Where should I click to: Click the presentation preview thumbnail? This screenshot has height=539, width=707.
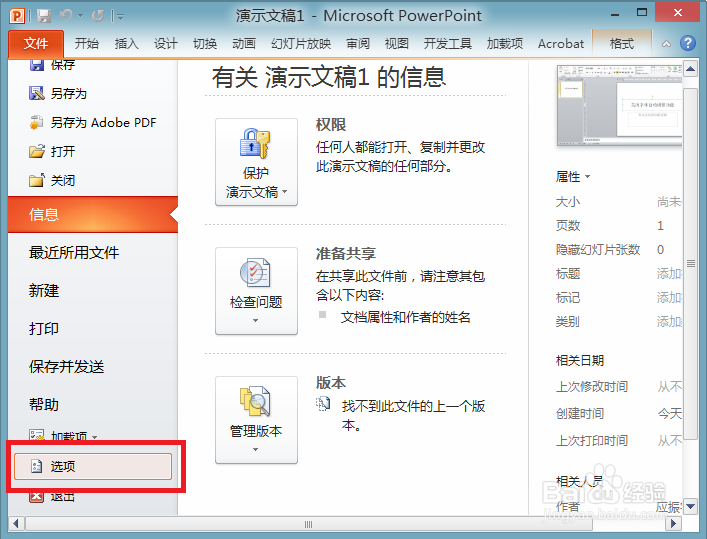(x=619, y=106)
